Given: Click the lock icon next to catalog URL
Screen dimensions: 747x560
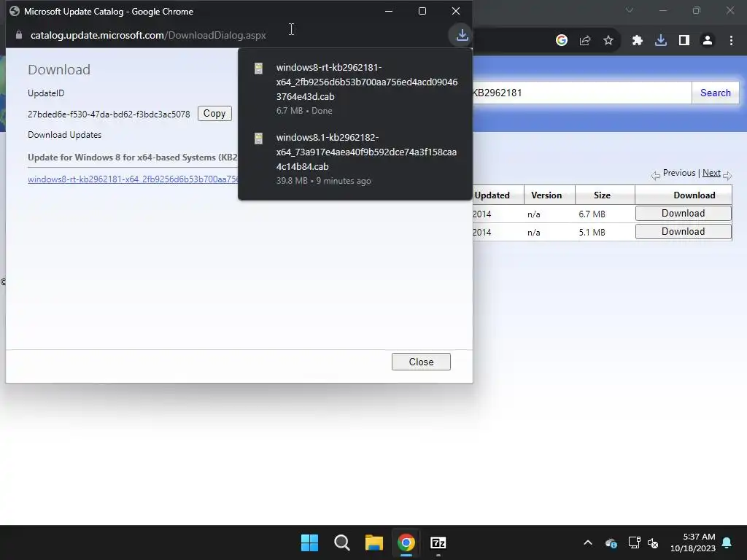Looking at the screenshot, I should pyautogui.click(x=18, y=35).
